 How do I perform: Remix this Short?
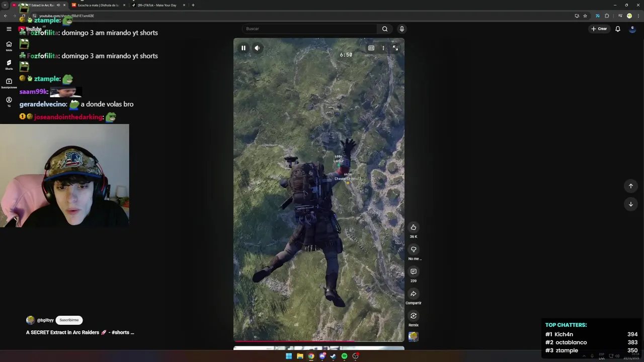click(414, 316)
